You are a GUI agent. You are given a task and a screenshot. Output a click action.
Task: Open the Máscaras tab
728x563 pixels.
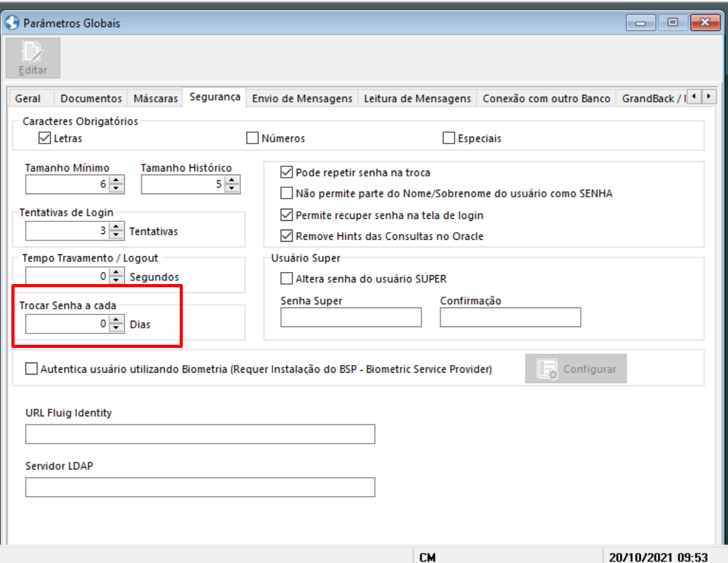click(156, 99)
